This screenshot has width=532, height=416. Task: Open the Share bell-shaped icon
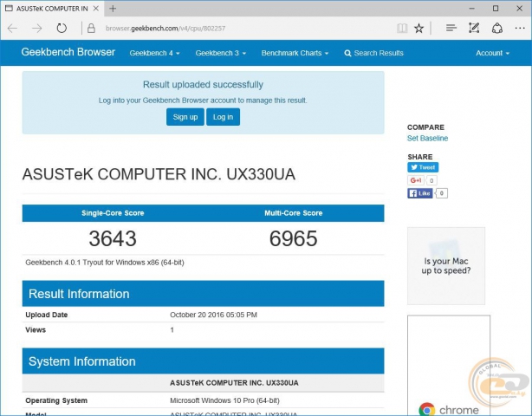point(497,28)
